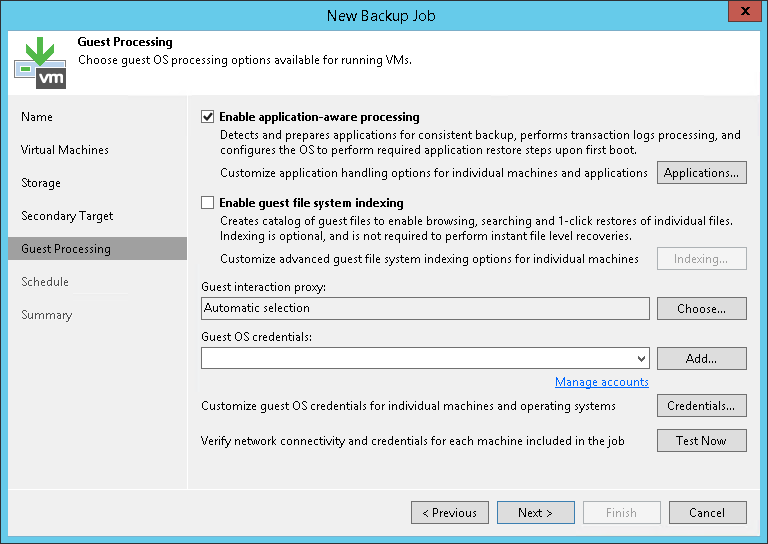
Task: Select the Guest Processing step
Action: click(x=66, y=249)
